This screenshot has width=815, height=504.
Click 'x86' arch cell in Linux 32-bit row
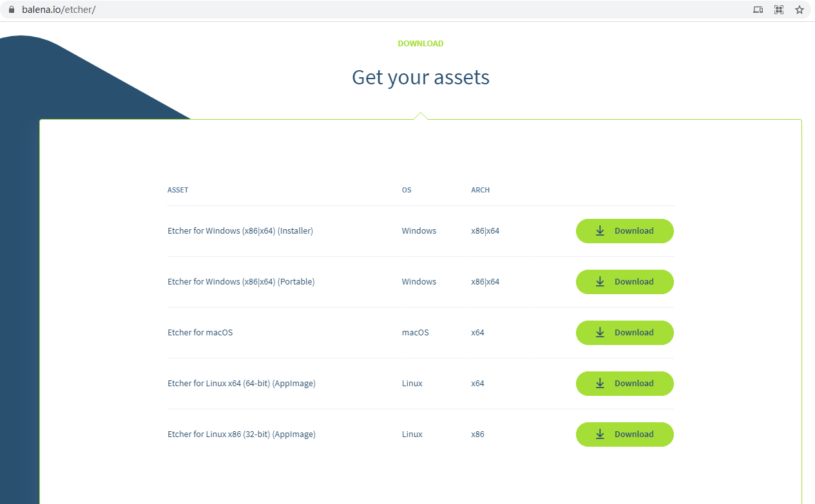point(478,434)
